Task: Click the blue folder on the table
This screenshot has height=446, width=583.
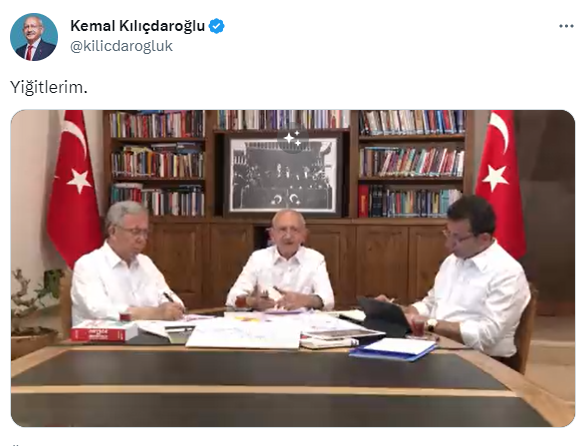Action: pyautogui.click(x=393, y=349)
